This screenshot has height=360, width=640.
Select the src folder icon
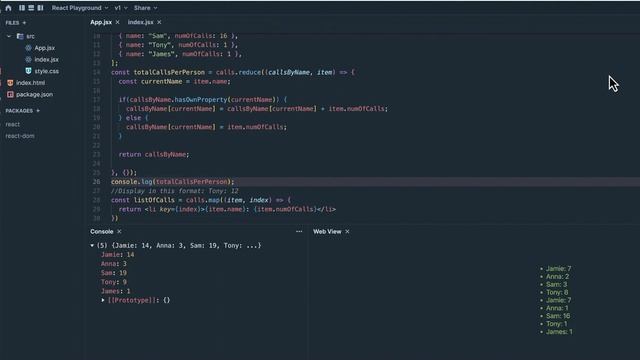[20, 36]
